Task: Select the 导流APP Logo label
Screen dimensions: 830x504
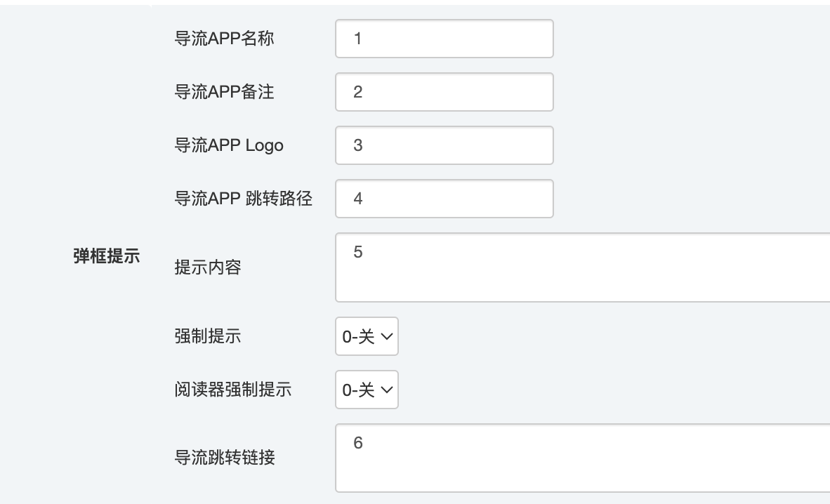Action: point(229,145)
